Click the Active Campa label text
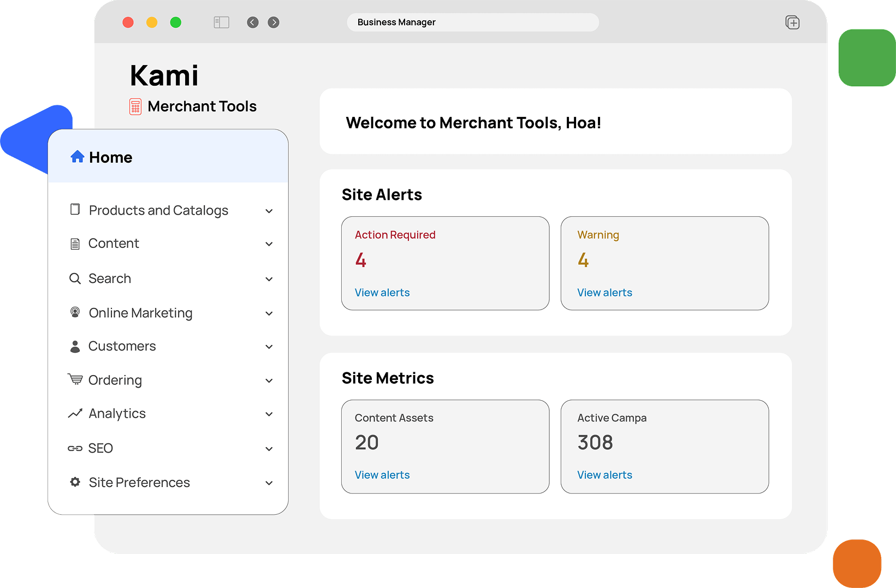 [x=612, y=418]
